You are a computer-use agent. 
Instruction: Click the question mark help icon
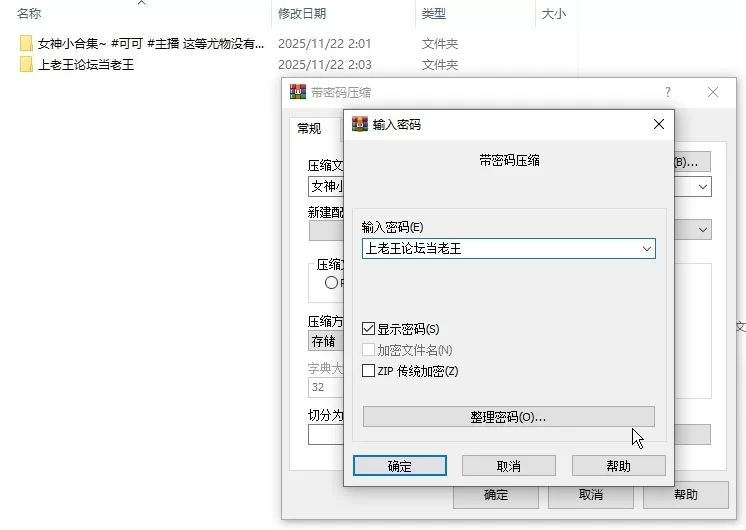click(x=668, y=92)
